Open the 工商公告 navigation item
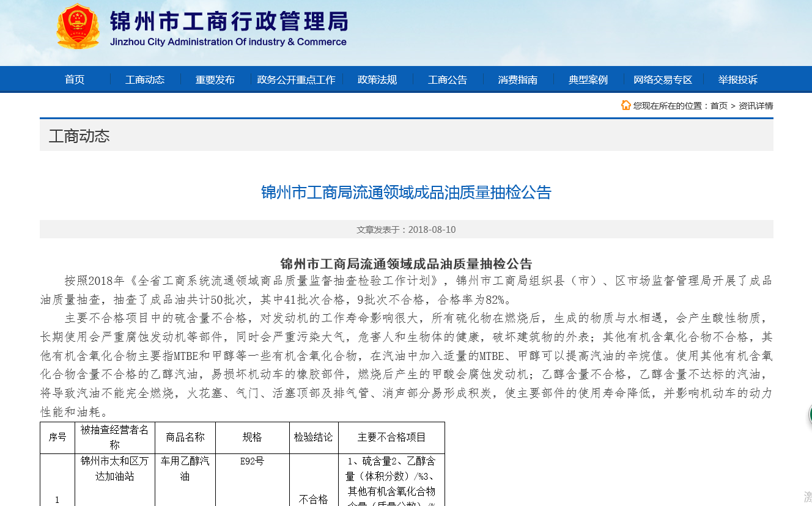The width and height of the screenshot is (812, 506). [x=448, y=79]
